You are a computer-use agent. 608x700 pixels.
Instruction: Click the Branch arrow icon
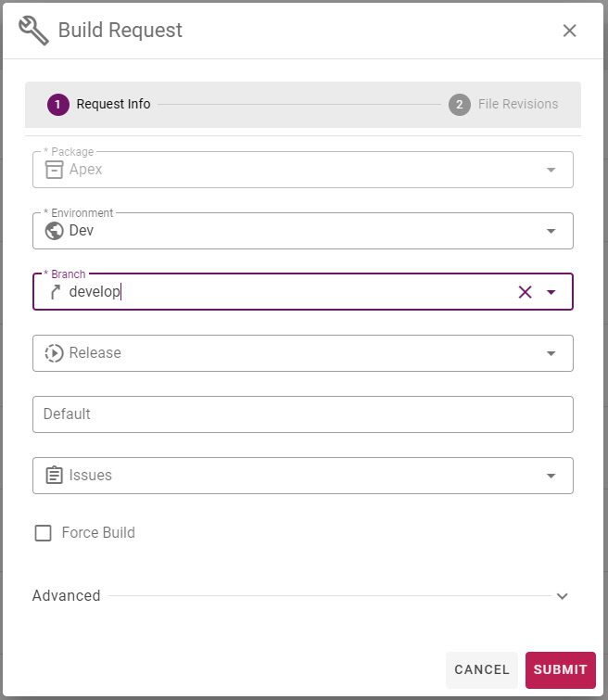point(55,292)
